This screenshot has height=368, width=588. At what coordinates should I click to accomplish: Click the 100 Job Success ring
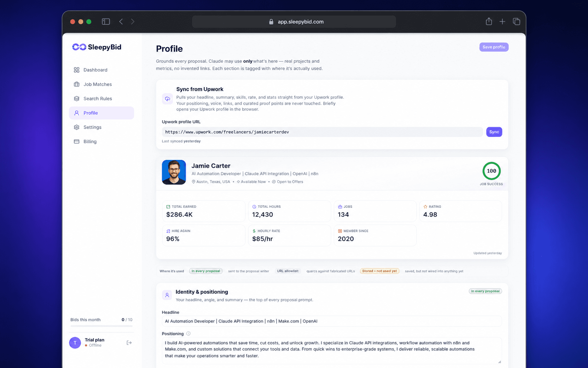[491, 171]
